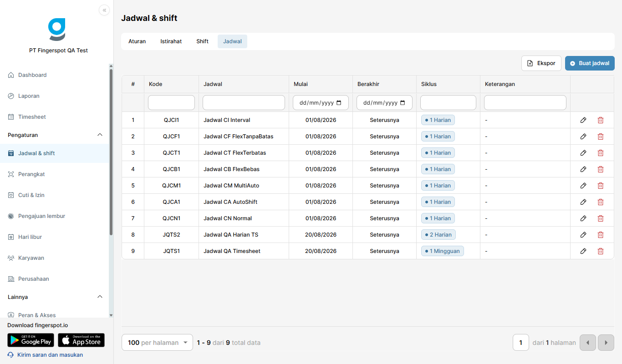Screen dimensions: 622x364
Task: Collapse the Pengaturan sidebar section
Action: coord(100,135)
